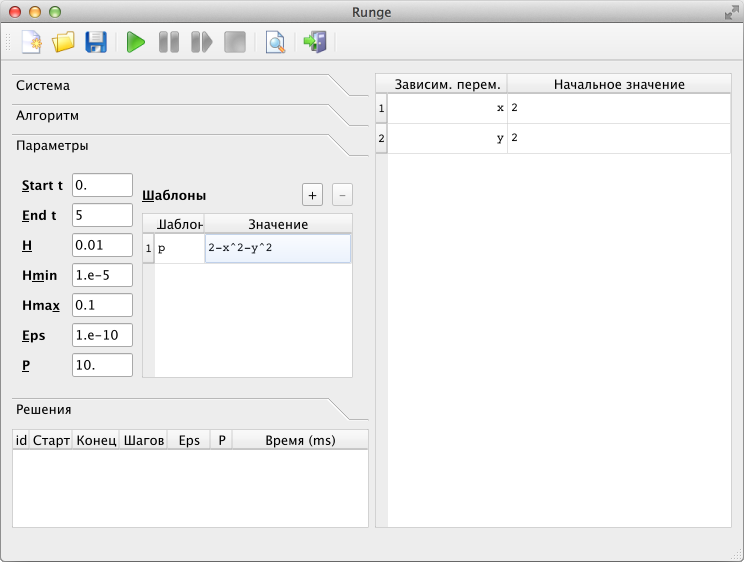Click the P column header in solutions table
This screenshot has height=562, width=744.
coord(222,440)
